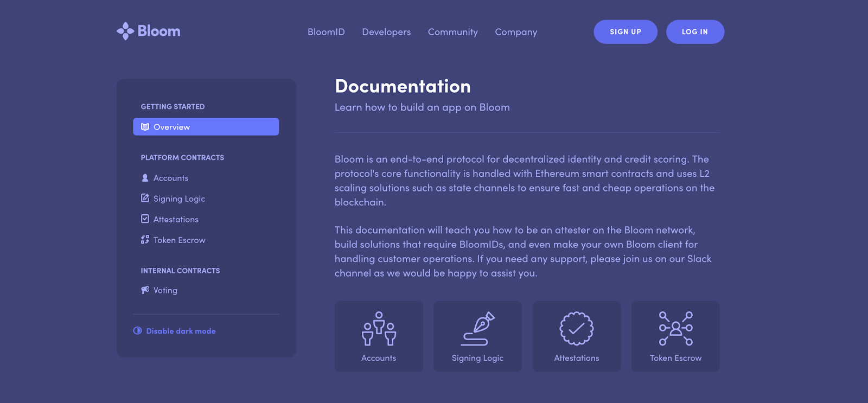This screenshot has width=868, height=403.
Task: Click the people icon on Accounts card
Action: coord(379,329)
